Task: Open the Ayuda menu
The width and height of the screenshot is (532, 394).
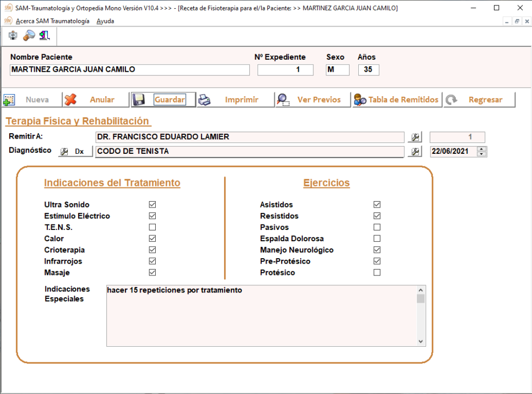Action: click(105, 21)
